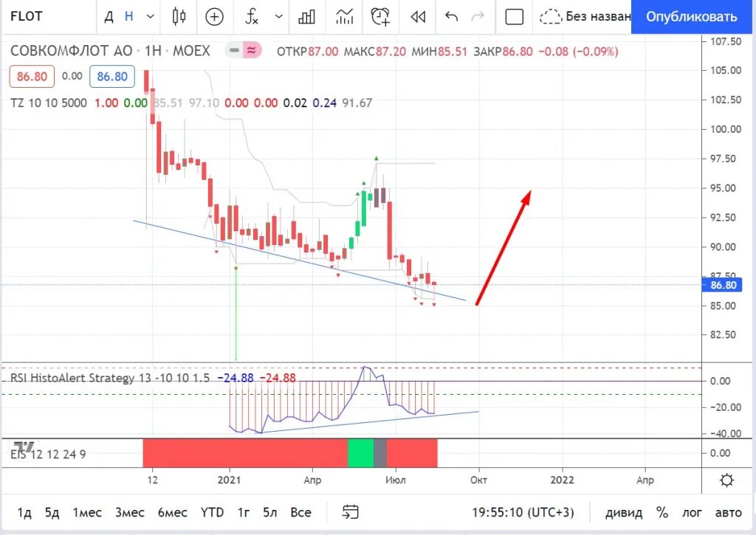The height and width of the screenshot is (535, 756).
Task: Toggle авто auto scale
Action: [728, 512]
